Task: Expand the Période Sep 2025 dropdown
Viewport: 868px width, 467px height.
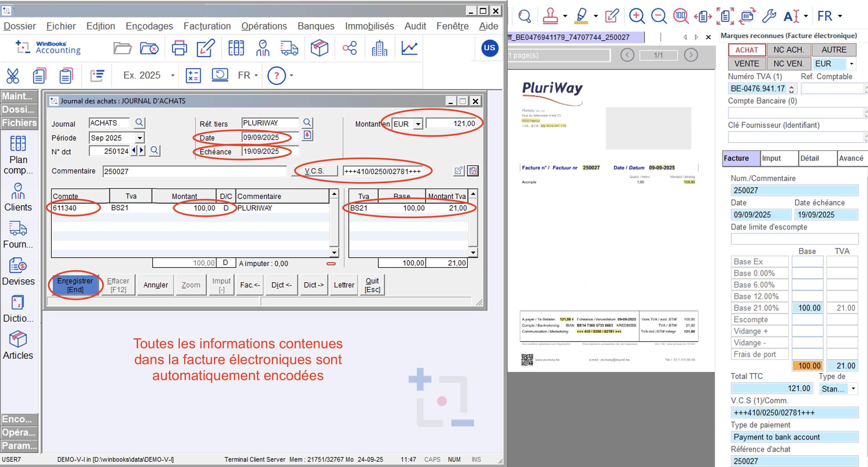Action: (x=140, y=138)
